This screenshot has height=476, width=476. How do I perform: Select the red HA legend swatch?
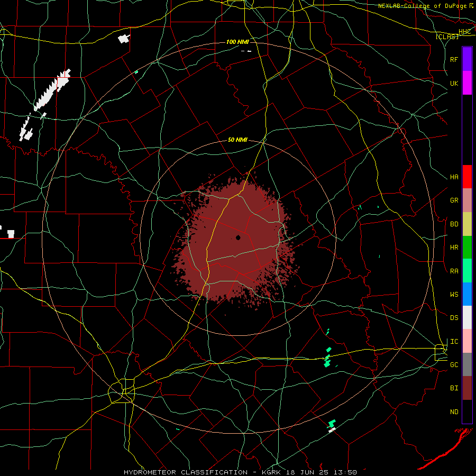pyautogui.click(x=467, y=177)
